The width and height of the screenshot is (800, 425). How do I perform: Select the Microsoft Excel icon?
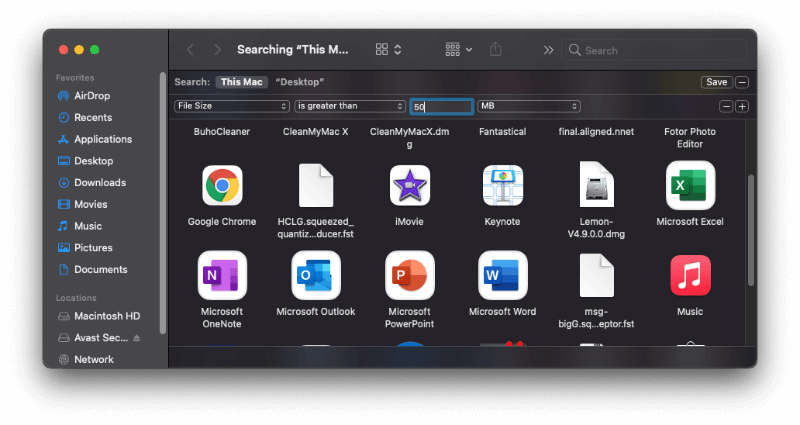click(690, 185)
